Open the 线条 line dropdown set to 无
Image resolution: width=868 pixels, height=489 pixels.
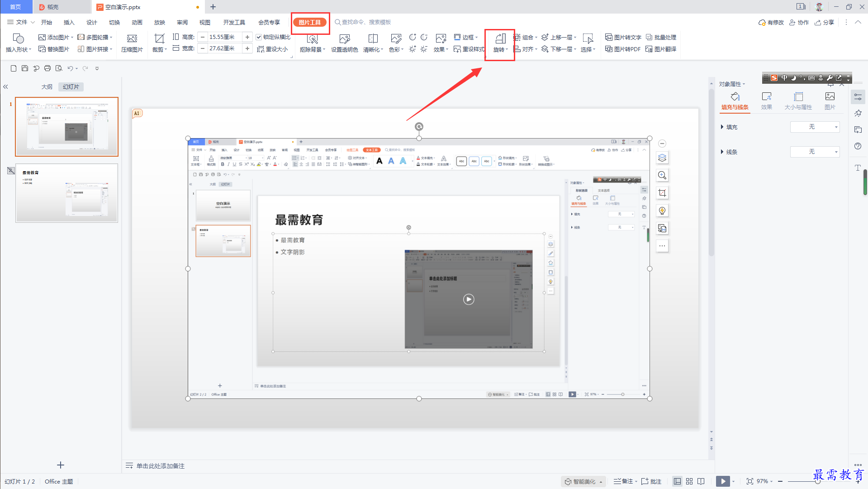pos(815,152)
